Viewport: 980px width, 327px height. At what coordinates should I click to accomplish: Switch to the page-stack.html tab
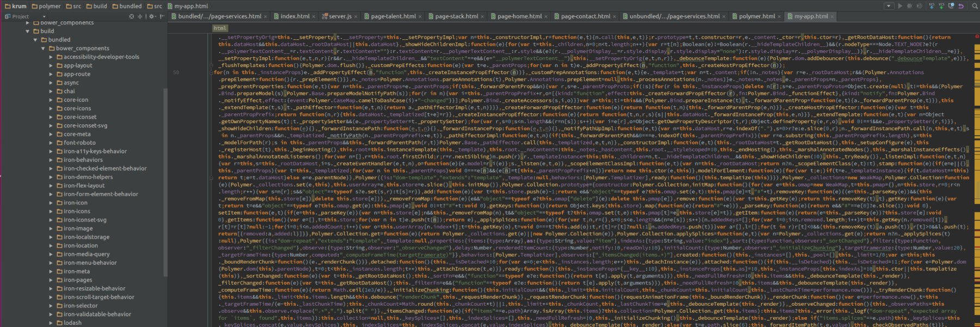(x=456, y=16)
